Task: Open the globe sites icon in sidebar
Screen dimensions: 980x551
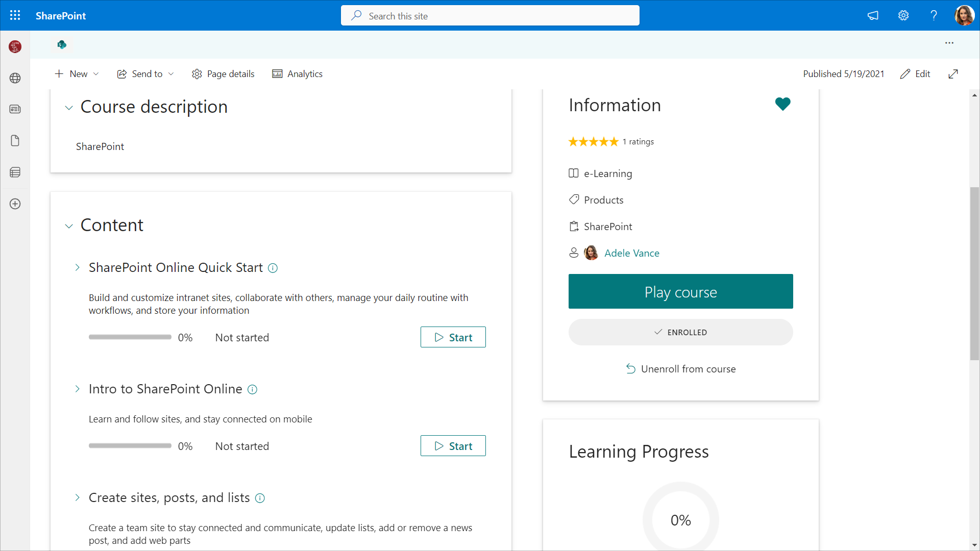Action: [15, 78]
